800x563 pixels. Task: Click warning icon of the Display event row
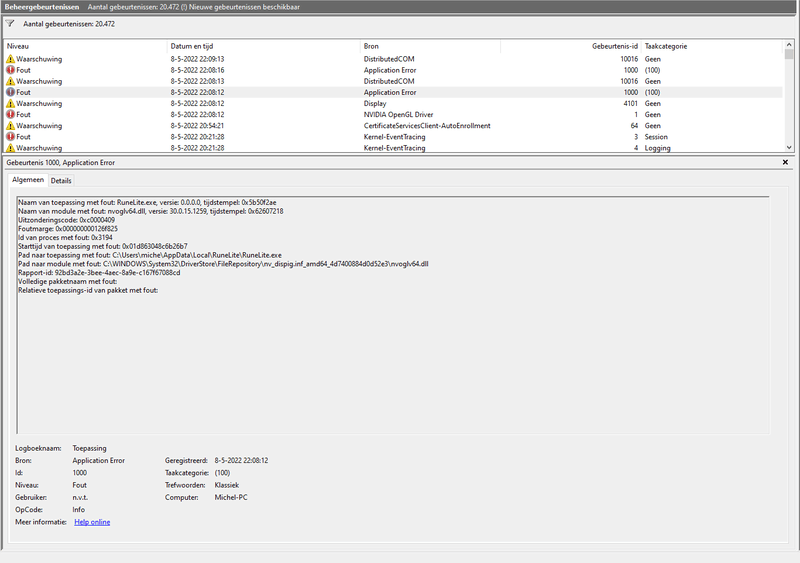point(10,103)
